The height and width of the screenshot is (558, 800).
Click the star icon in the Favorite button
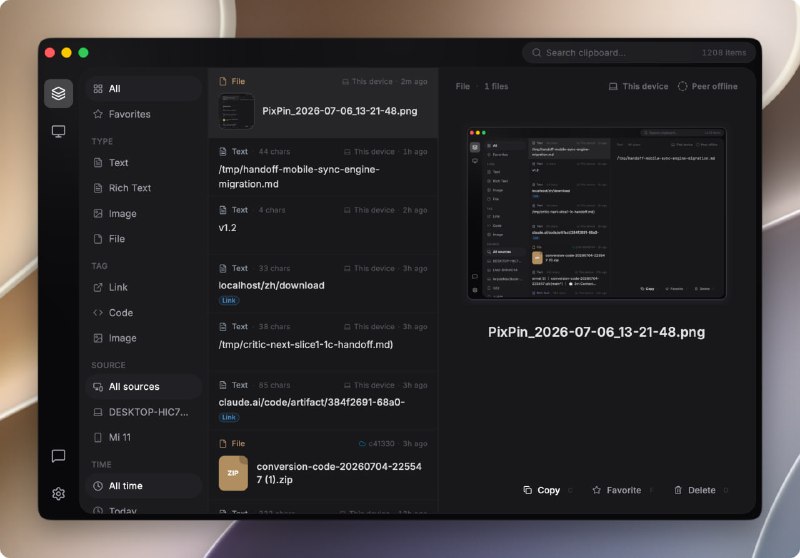pyautogui.click(x=596, y=490)
